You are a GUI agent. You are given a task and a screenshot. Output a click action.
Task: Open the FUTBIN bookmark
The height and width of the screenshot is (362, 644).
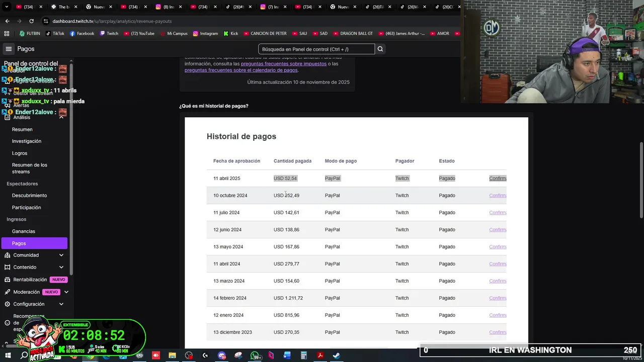(30, 34)
